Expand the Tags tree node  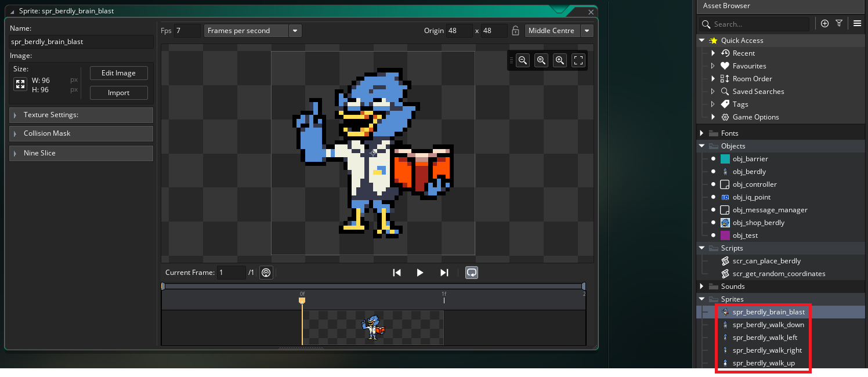(x=713, y=104)
